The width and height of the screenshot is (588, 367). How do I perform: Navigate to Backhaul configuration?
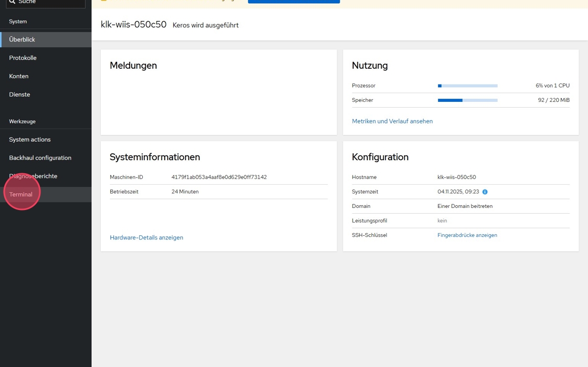tap(40, 158)
